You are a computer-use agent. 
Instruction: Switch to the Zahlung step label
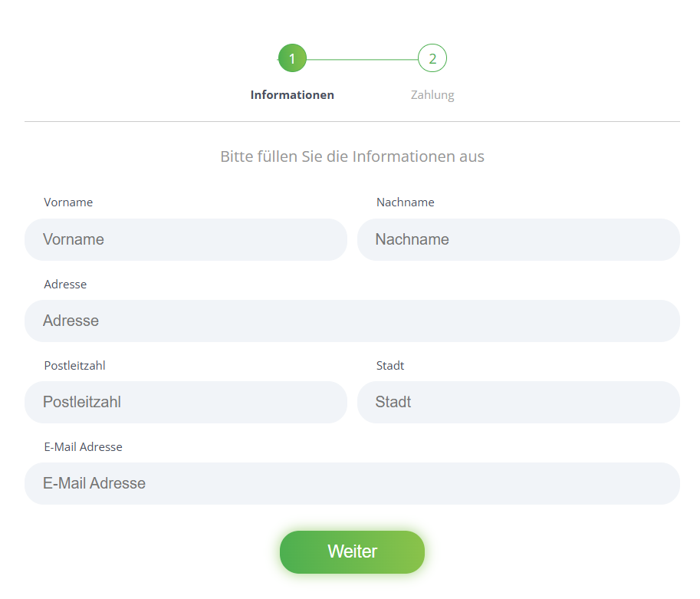coord(432,95)
